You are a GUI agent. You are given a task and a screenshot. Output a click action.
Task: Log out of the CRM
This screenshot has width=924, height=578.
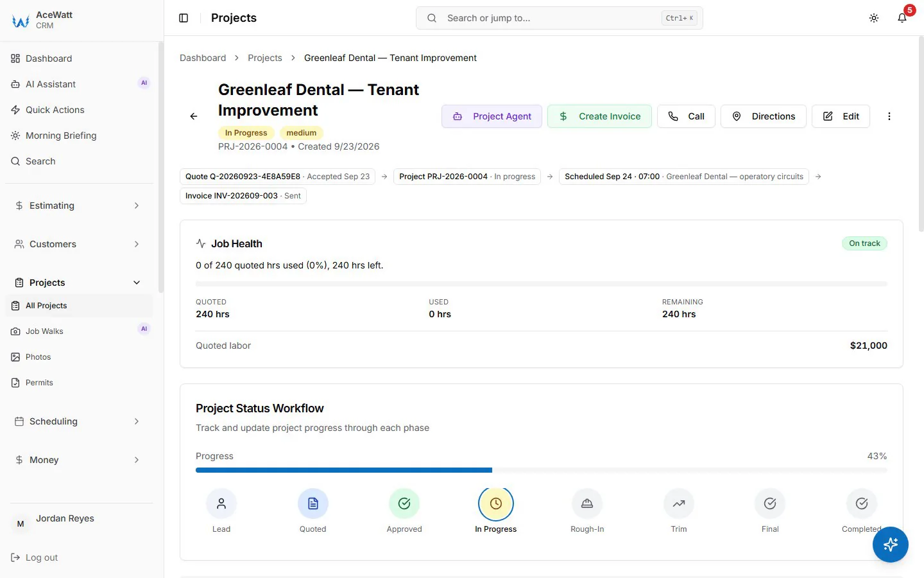click(x=35, y=557)
